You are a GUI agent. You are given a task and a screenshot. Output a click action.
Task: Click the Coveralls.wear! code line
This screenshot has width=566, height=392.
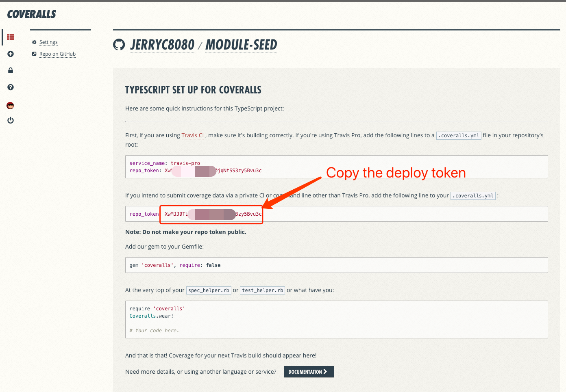pos(151,316)
